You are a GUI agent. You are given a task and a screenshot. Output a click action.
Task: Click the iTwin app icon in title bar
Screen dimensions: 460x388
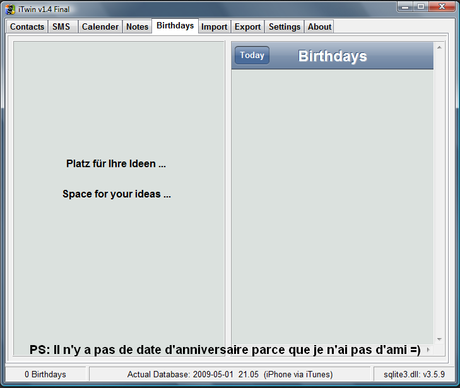(10, 9)
